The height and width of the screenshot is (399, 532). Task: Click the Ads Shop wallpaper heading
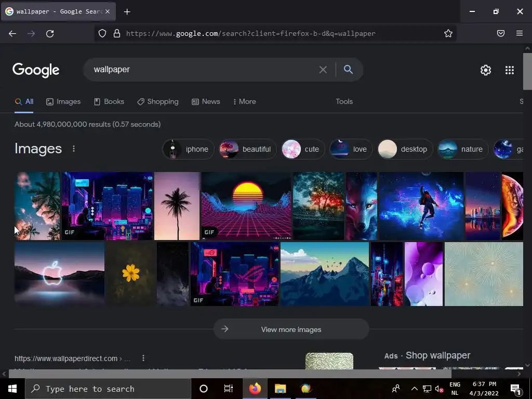(427, 355)
